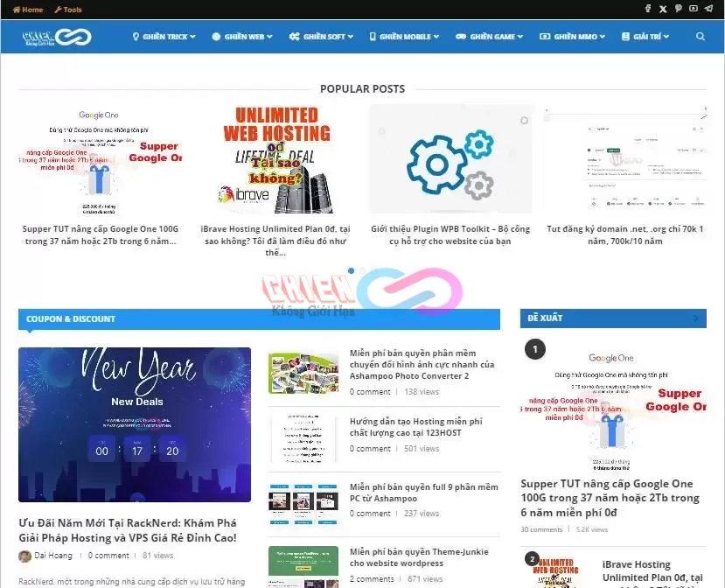Click the Ghien site logo in navbar
725x588 pixels.
pyautogui.click(x=57, y=37)
